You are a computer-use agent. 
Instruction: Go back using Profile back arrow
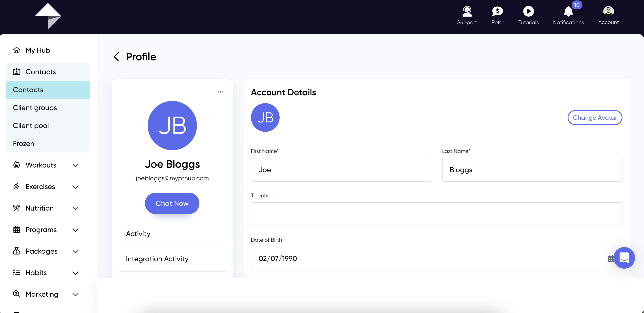coord(116,57)
